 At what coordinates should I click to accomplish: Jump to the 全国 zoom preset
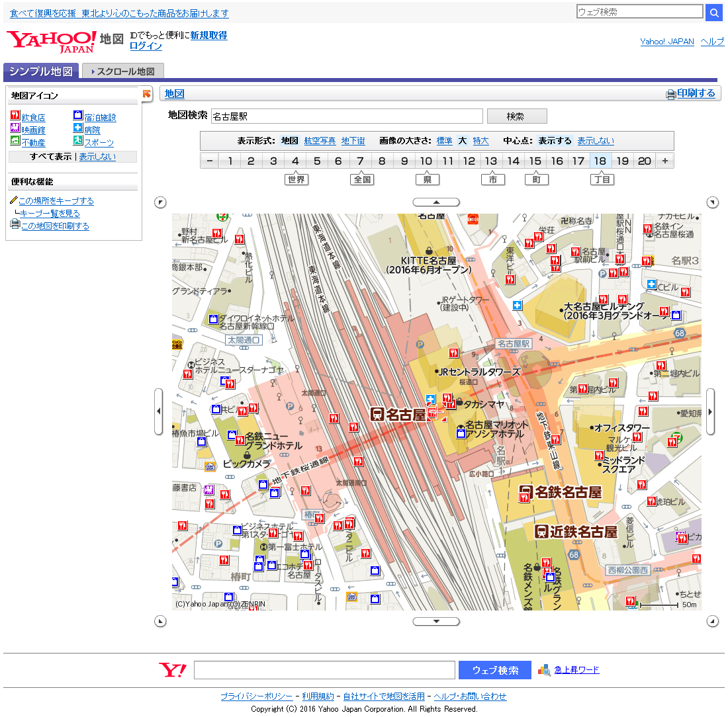[x=362, y=179]
